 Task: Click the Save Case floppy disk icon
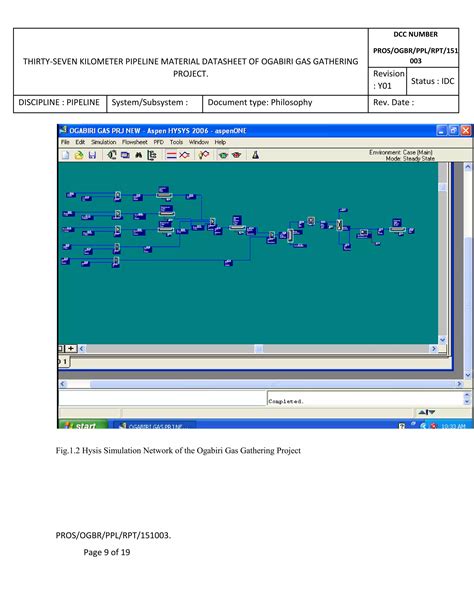tap(92, 155)
